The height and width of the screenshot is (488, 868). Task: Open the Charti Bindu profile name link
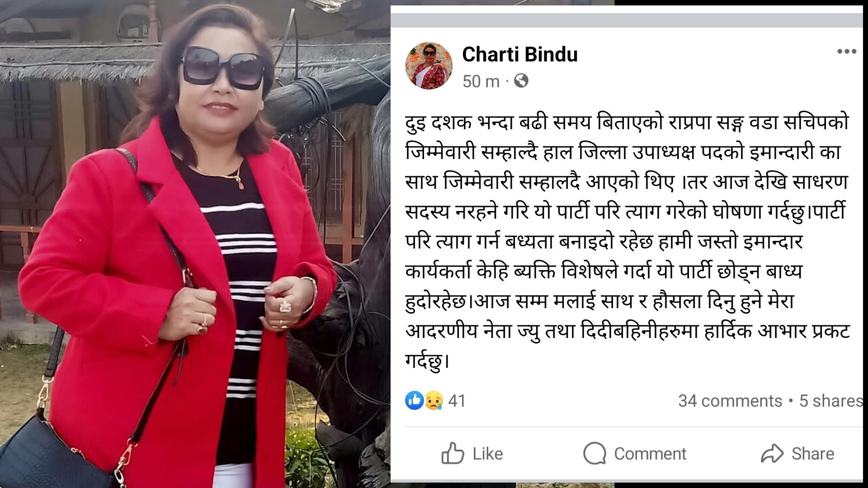(520, 55)
